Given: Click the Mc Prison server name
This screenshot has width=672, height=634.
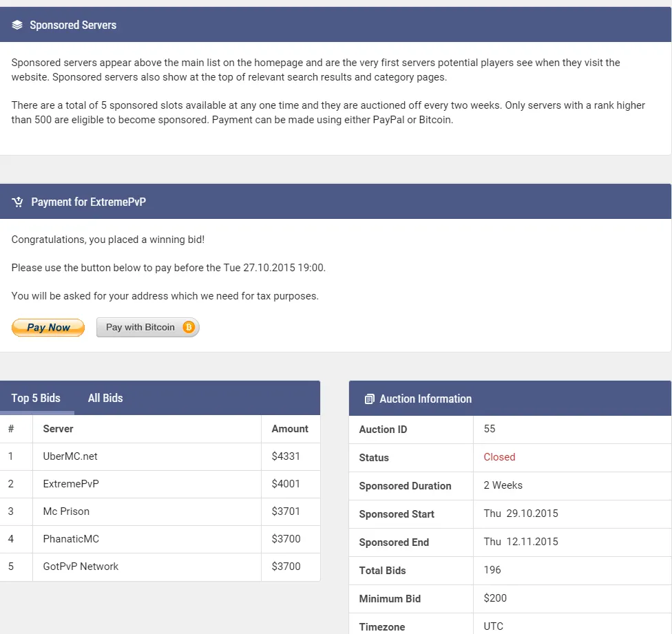Looking at the screenshot, I should [66, 511].
